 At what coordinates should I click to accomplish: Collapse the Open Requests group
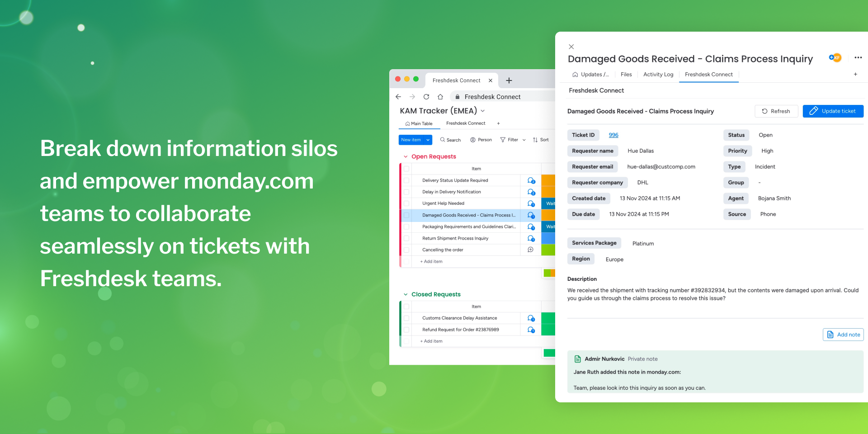click(x=406, y=157)
